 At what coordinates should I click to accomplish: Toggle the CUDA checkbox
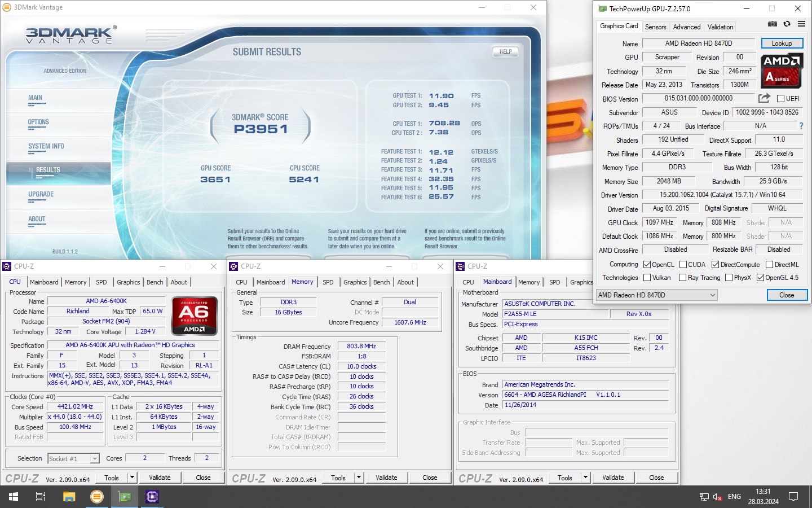[x=683, y=265]
